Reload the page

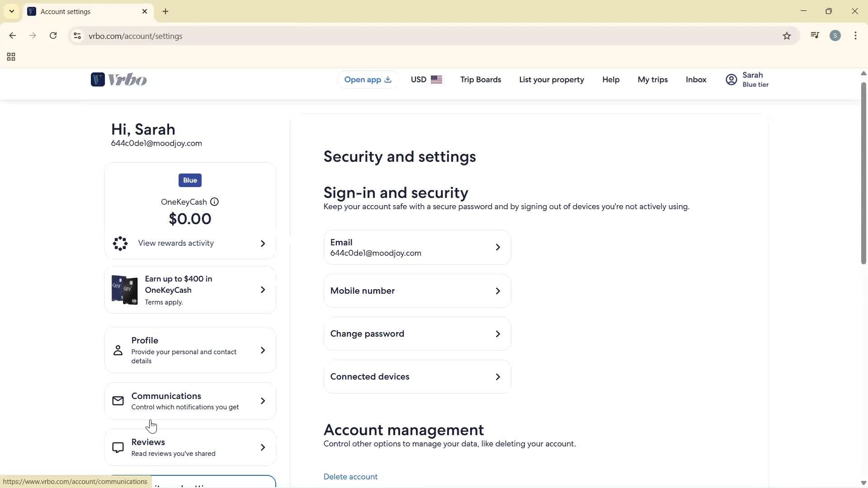[x=53, y=36]
